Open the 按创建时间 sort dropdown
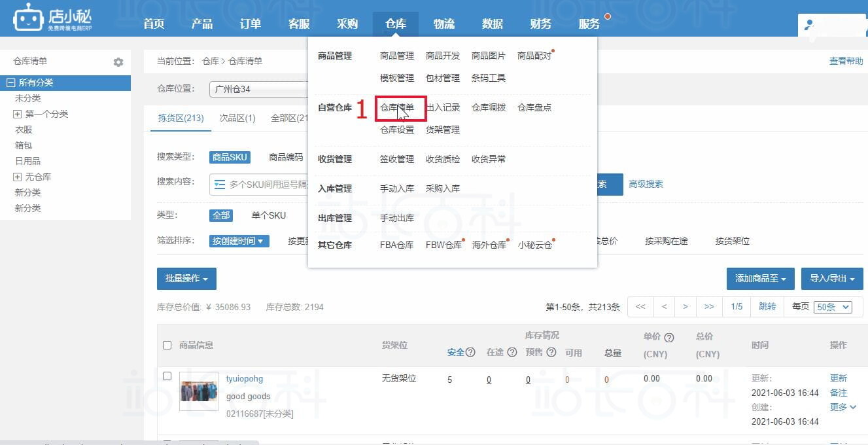 [239, 241]
